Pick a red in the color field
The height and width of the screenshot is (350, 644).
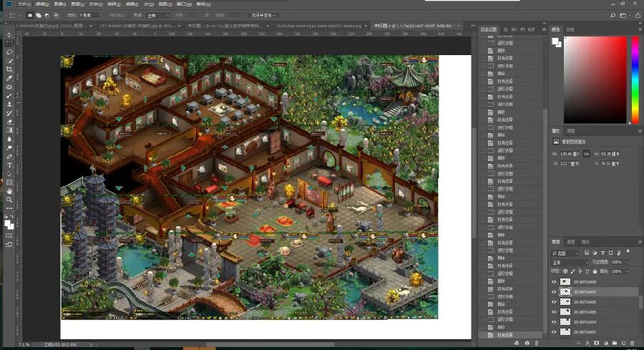coord(595,79)
